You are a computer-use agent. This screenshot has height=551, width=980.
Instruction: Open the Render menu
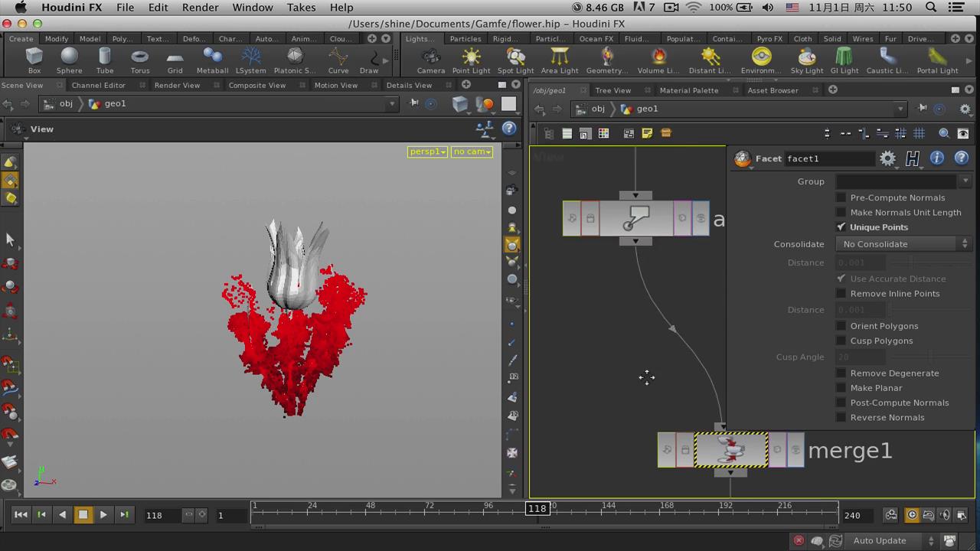click(x=199, y=8)
